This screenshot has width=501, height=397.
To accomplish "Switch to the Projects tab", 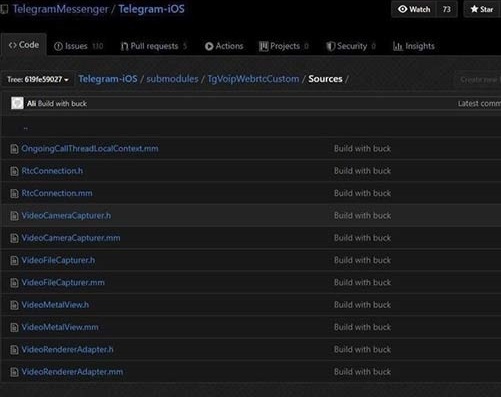I will pos(284,46).
